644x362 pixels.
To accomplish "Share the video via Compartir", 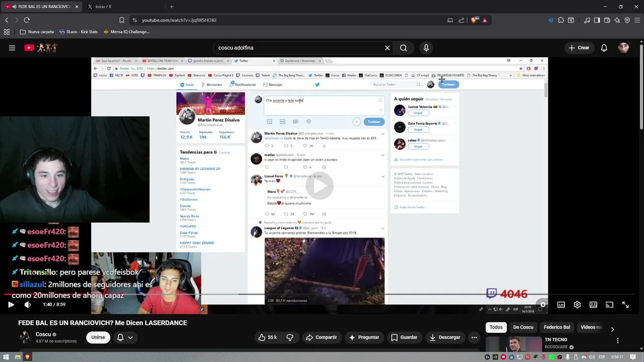I will 321,337.
